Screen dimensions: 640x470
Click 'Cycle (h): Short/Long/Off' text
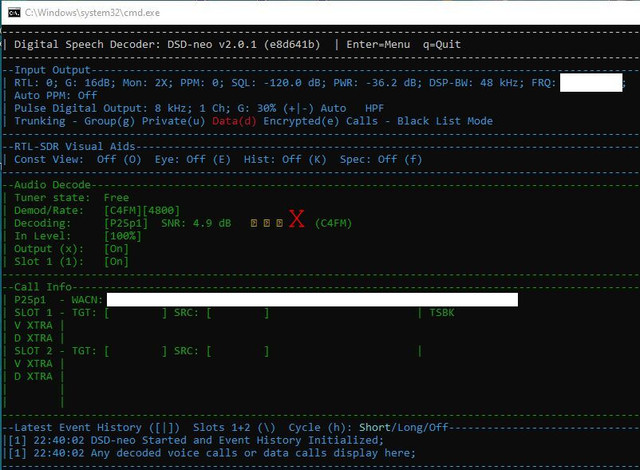(368, 427)
